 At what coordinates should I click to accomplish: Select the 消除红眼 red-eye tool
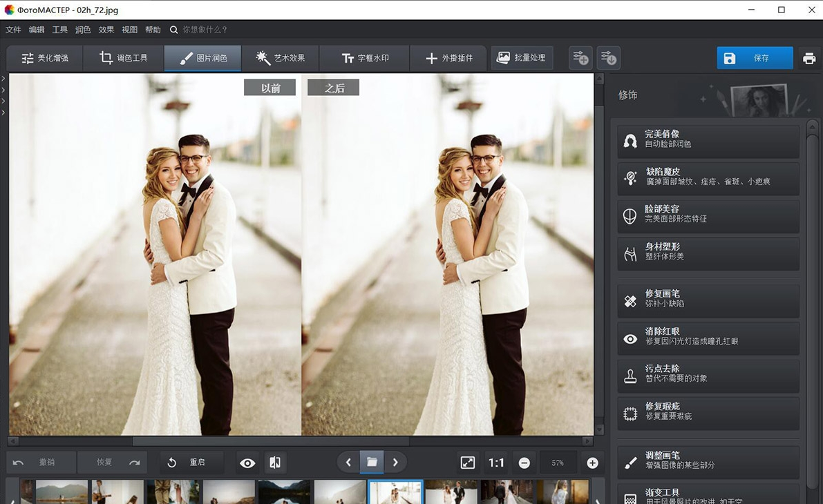(708, 339)
